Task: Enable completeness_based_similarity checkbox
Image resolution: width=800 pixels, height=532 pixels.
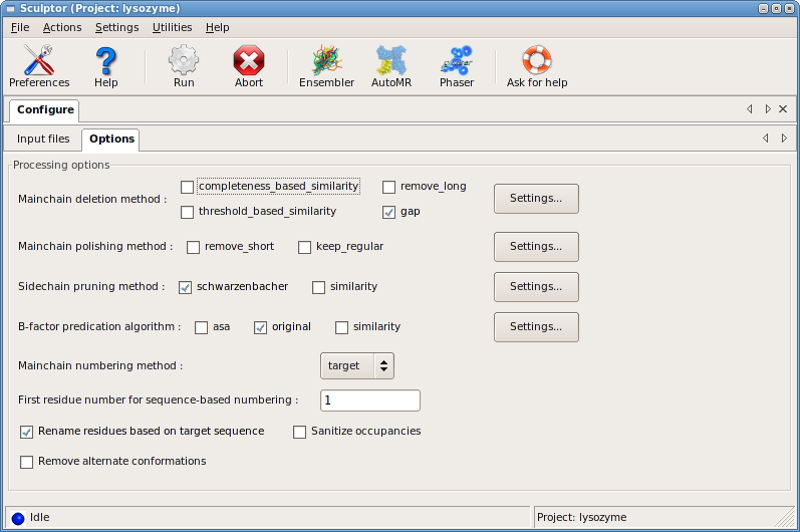Action: point(187,187)
